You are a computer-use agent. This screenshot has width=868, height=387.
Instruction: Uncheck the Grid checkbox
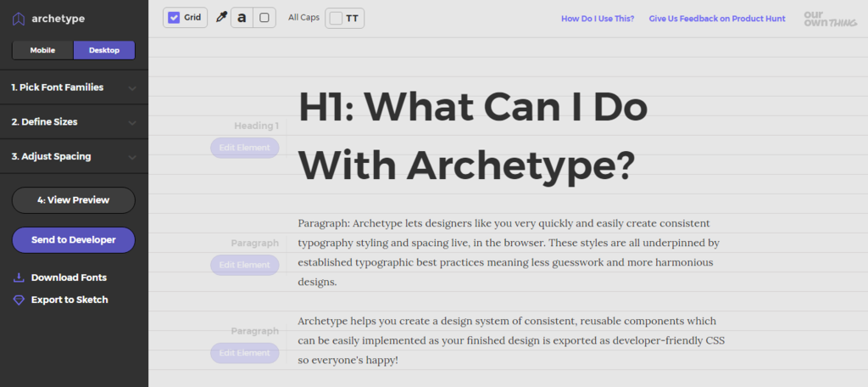[x=174, y=18]
